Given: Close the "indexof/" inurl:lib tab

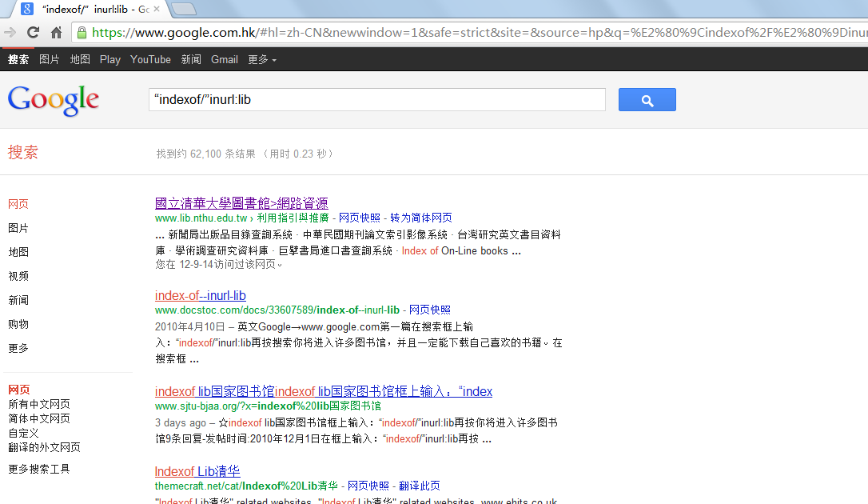Looking at the screenshot, I should (x=156, y=9).
